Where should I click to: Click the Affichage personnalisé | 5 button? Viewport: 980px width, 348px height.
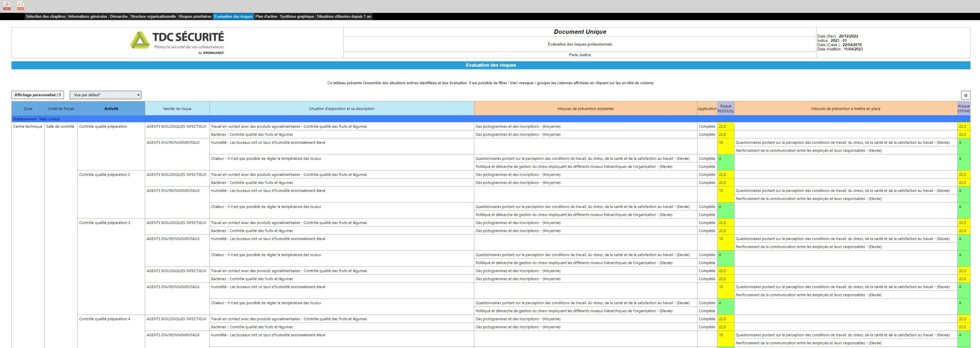point(38,95)
